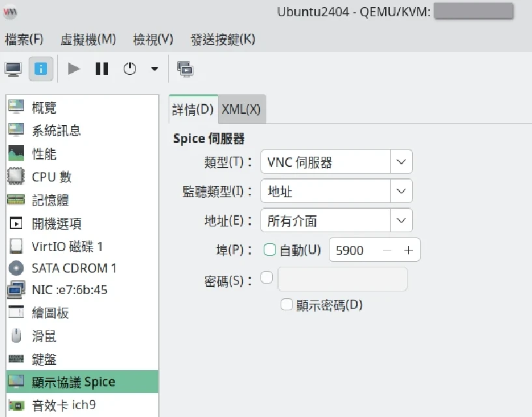Select 開機選項 text in hardware list
This screenshot has width=532, height=417.
tap(57, 223)
